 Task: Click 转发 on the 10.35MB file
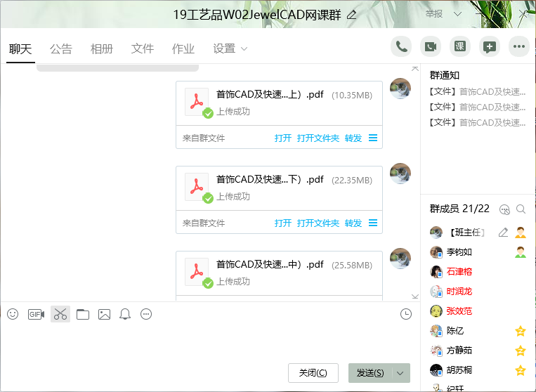coord(353,138)
